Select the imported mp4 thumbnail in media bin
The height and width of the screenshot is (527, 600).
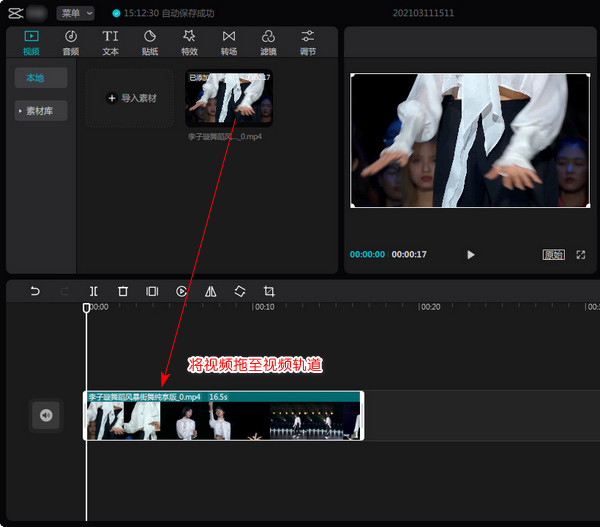point(229,98)
